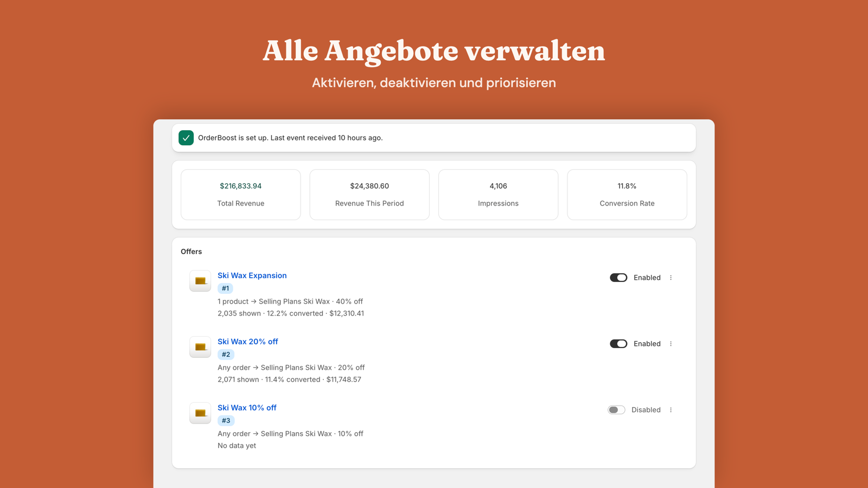Disable the Ski Wax 20% off offer toggle
Image resolution: width=868 pixels, height=488 pixels.
[618, 344]
